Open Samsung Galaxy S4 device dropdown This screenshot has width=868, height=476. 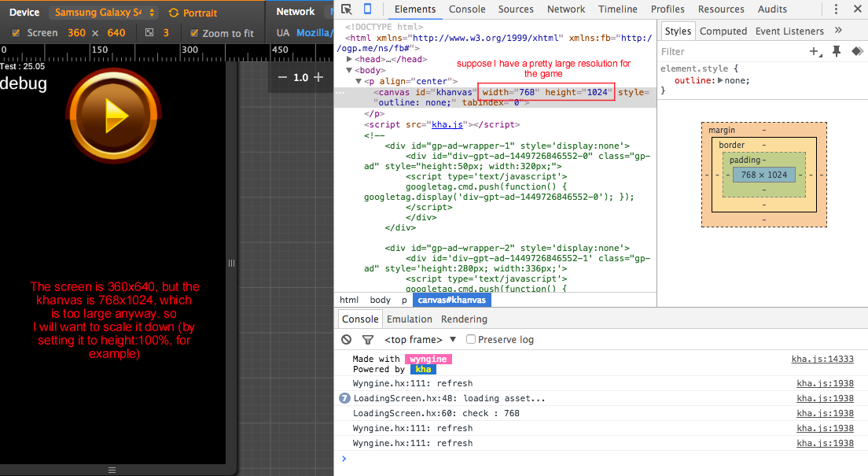pyautogui.click(x=104, y=12)
